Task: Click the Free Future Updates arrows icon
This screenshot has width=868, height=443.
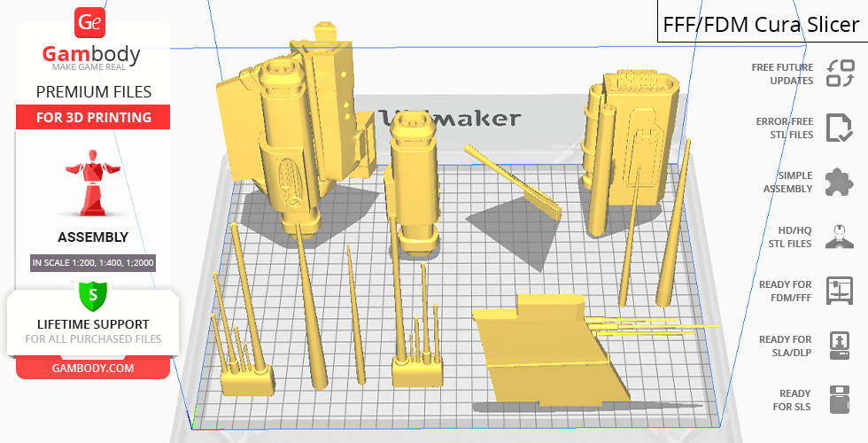Action: tap(839, 74)
